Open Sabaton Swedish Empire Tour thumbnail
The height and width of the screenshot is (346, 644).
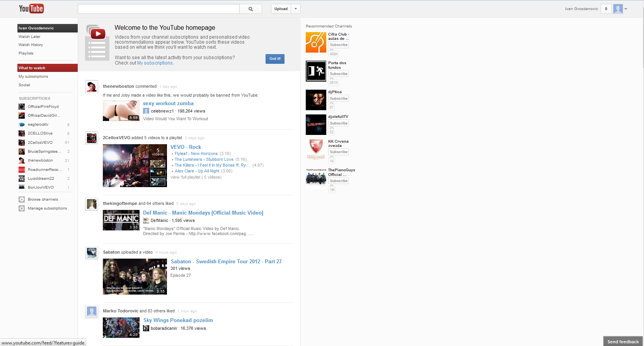point(135,277)
